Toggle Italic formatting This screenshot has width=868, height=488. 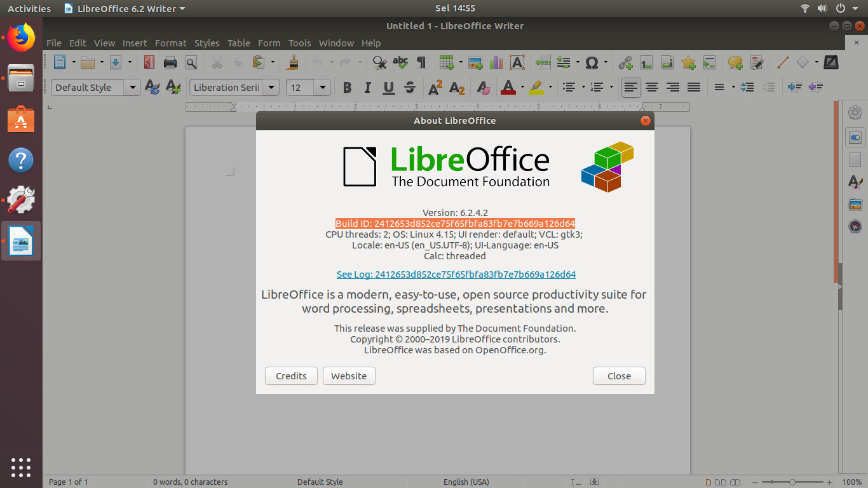coord(368,87)
